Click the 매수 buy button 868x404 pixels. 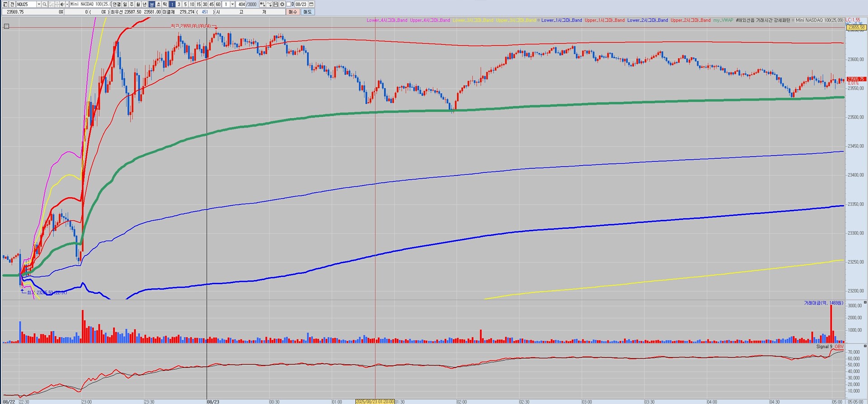pos(292,12)
